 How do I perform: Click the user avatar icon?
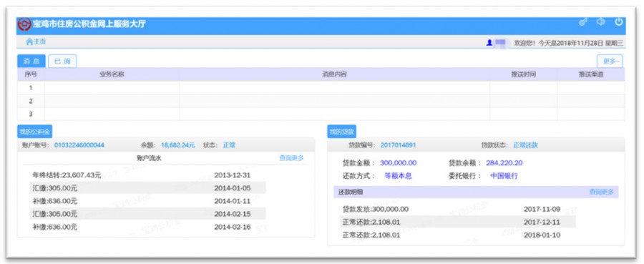[x=489, y=42]
